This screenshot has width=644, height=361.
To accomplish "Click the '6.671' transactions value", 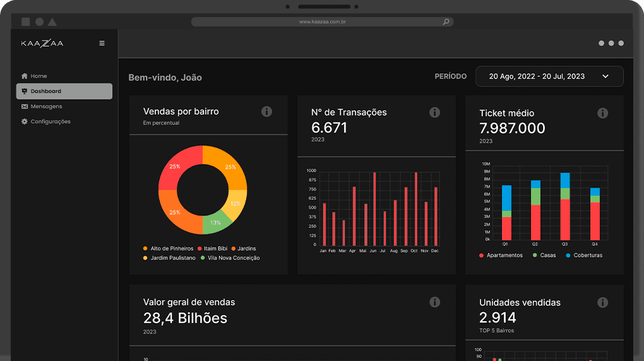I will (329, 127).
